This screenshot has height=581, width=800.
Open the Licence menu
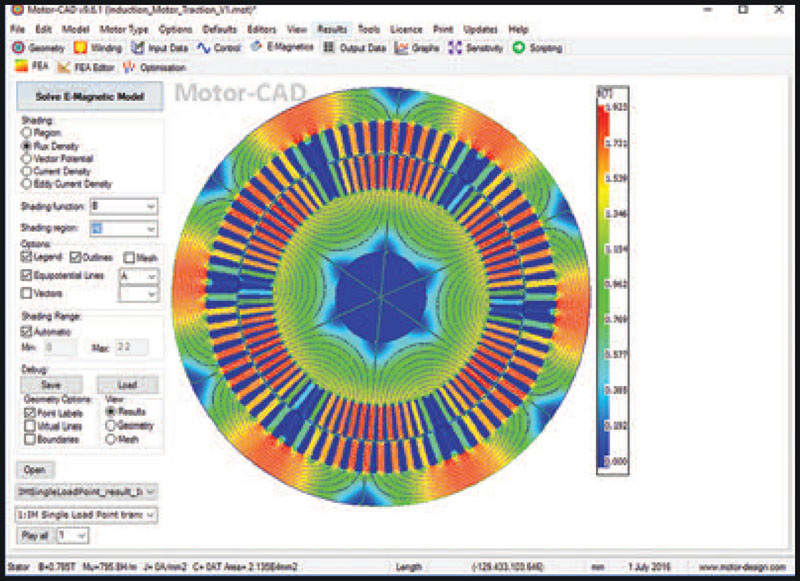pos(406,29)
